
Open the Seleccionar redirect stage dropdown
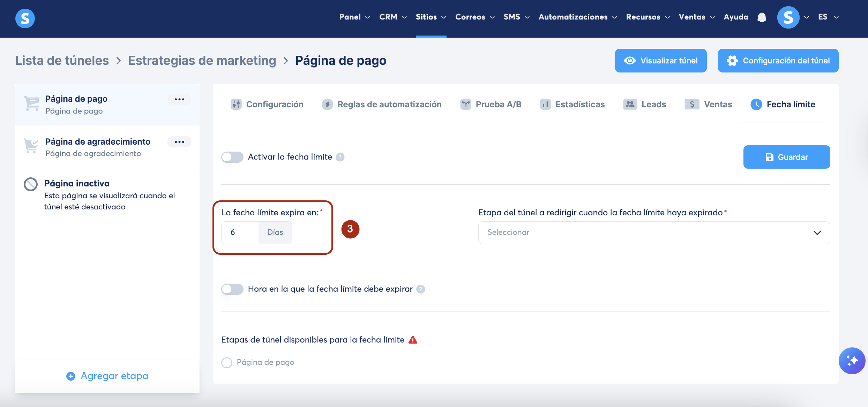click(654, 232)
